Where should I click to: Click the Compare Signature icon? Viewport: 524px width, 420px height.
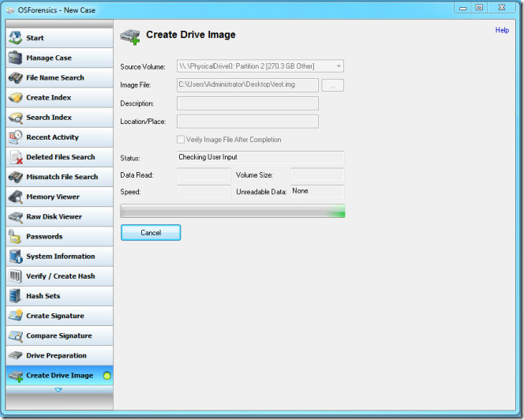point(15,336)
